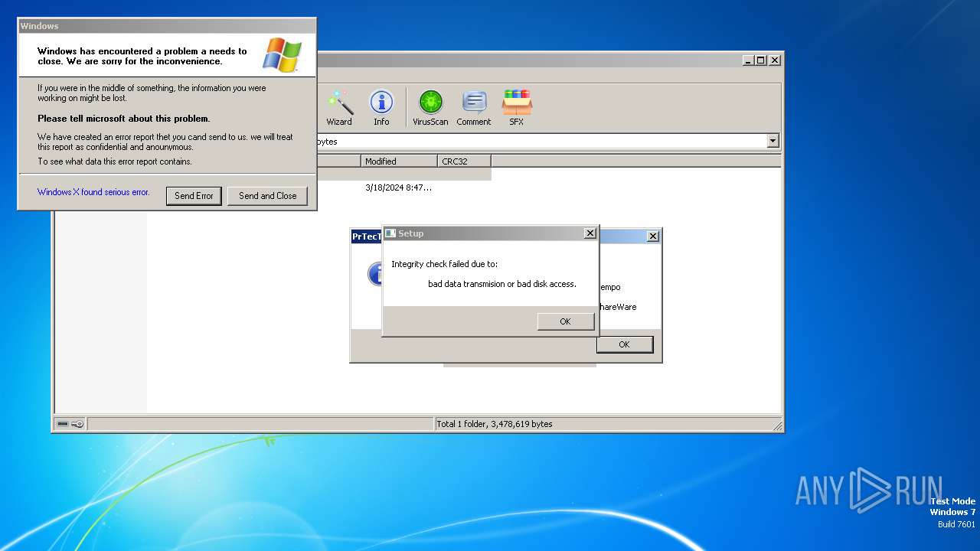Click the Send and Close button

[267, 196]
